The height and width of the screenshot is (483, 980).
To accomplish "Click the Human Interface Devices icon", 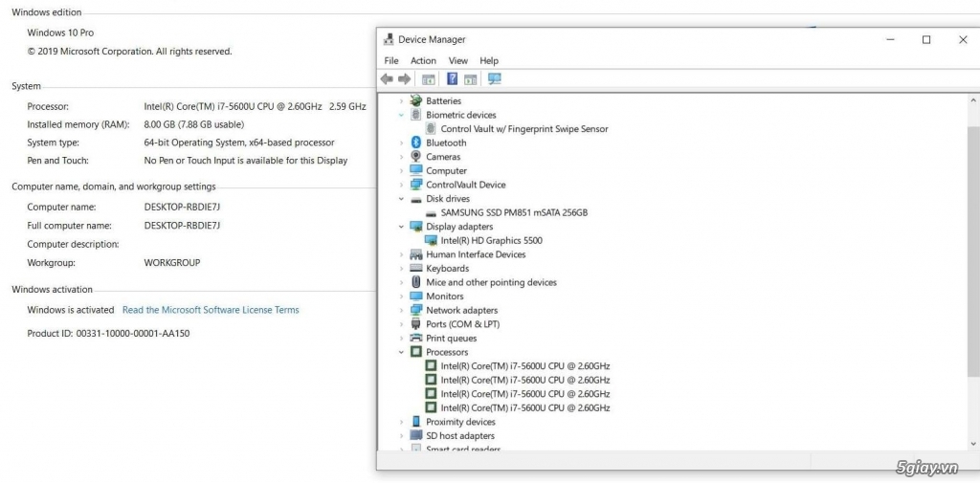I will (415, 254).
